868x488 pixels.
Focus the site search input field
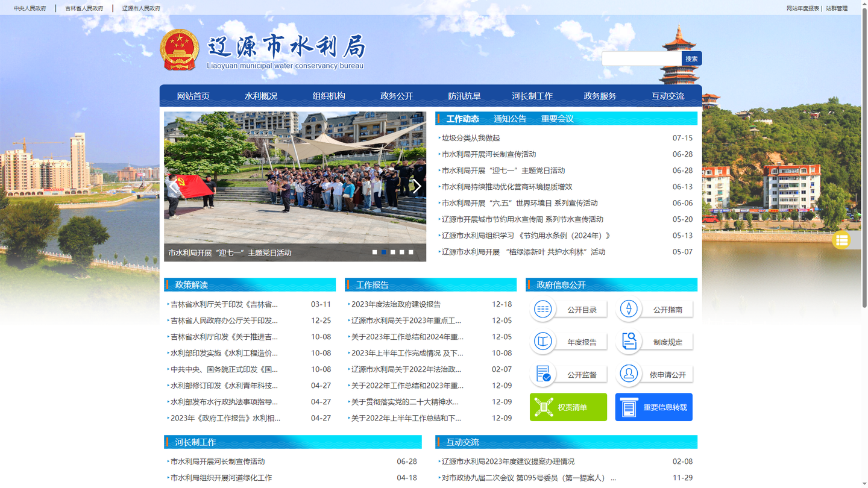(x=642, y=58)
